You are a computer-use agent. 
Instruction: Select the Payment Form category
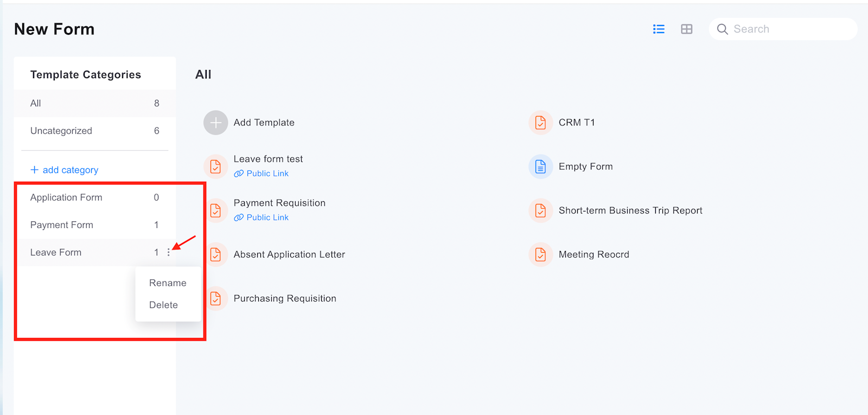[x=62, y=225]
